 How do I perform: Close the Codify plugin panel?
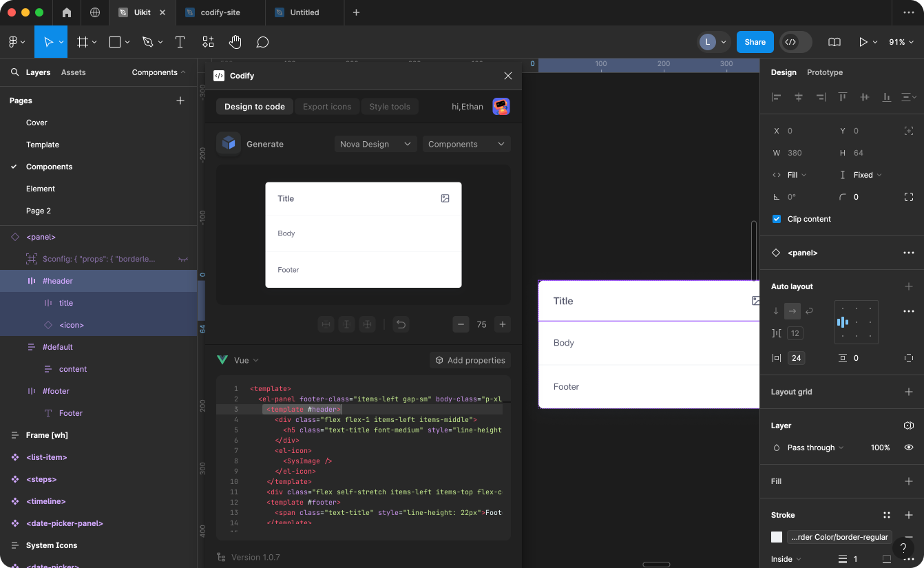(x=508, y=76)
